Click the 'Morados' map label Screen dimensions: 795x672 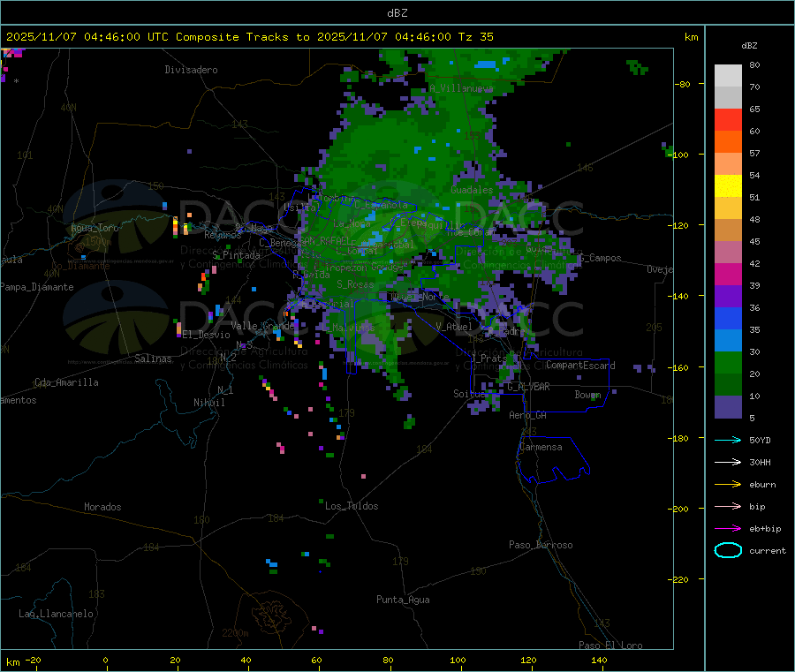[x=102, y=507]
